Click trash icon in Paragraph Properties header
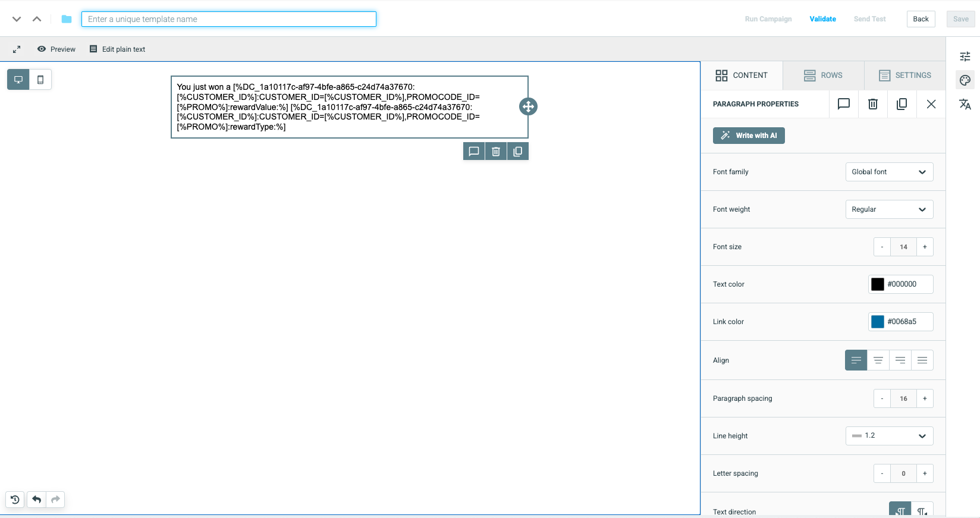This screenshot has width=980, height=518. [873, 104]
